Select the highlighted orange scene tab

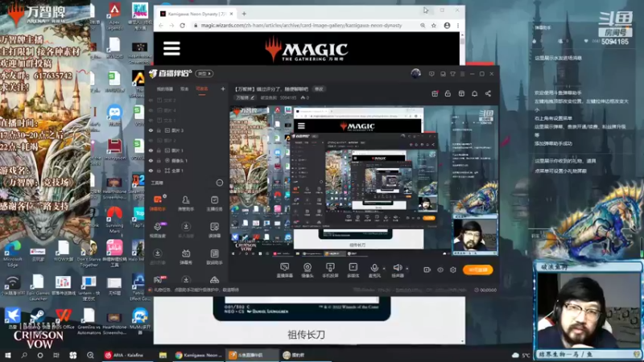pos(202,88)
